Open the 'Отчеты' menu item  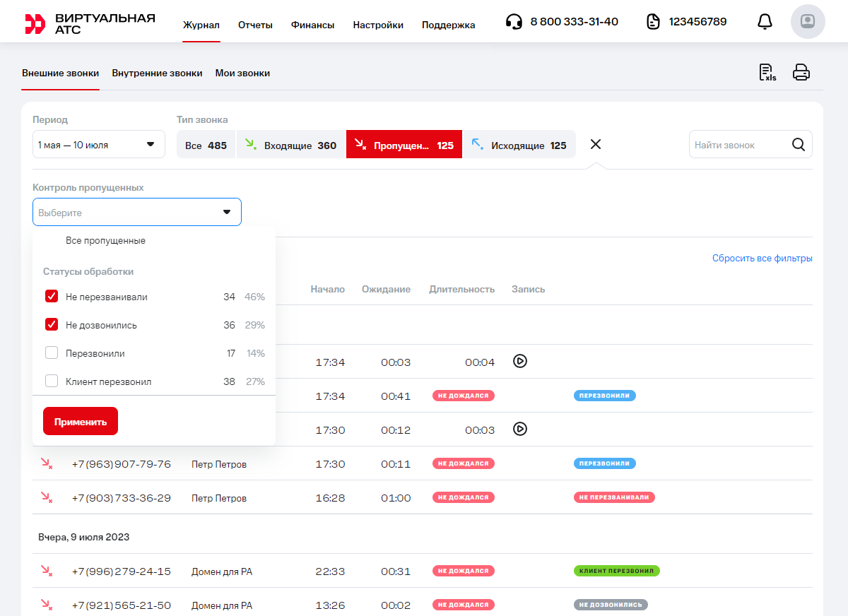[x=255, y=25]
